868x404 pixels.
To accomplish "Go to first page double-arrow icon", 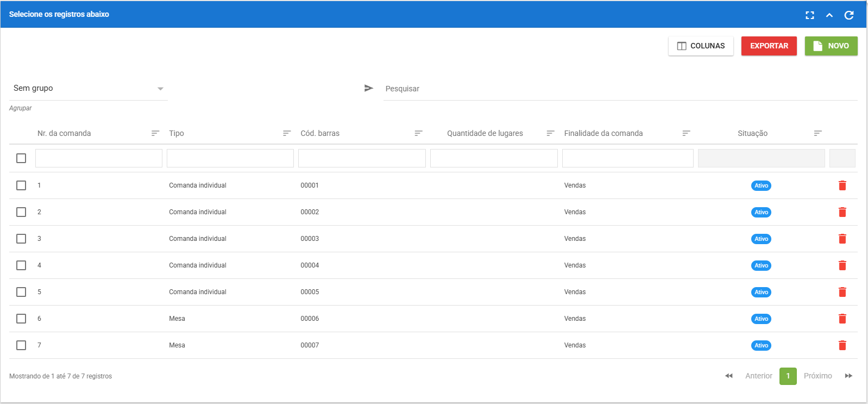I will pyautogui.click(x=729, y=376).
